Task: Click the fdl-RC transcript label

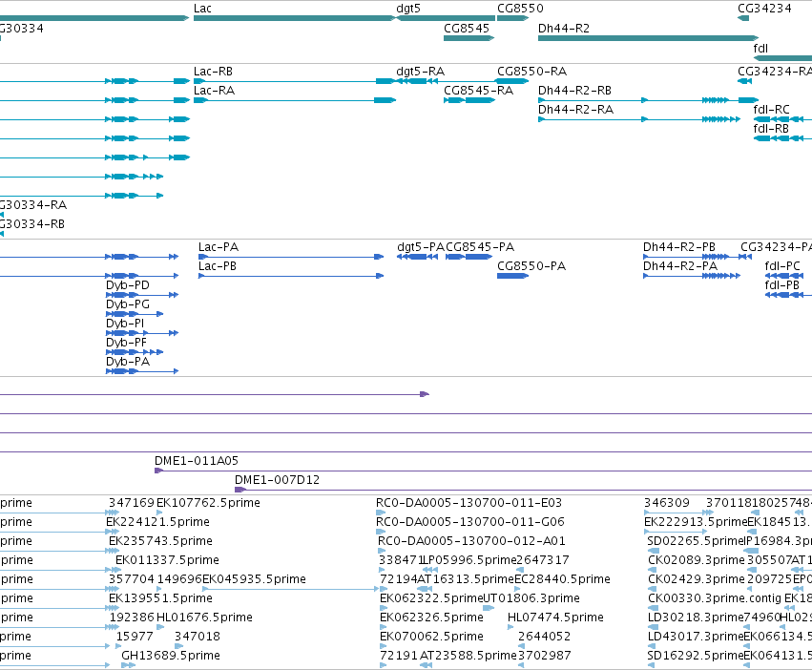Action: coord(772,110)
